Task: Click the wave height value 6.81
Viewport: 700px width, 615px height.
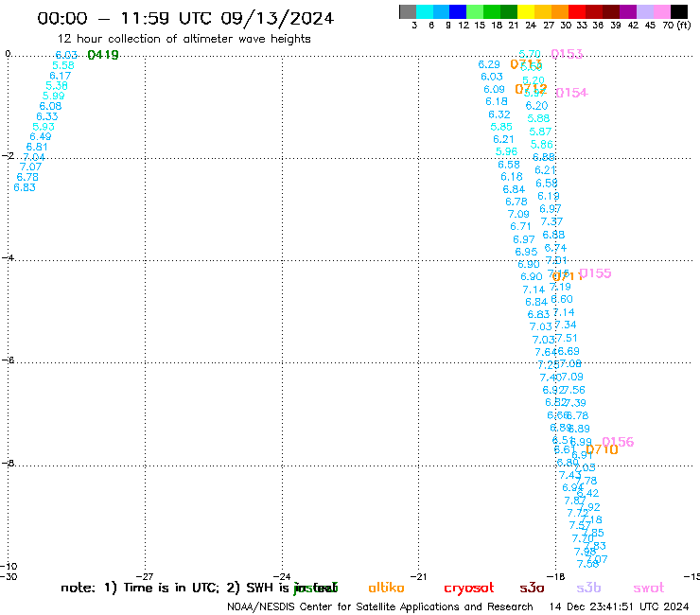Action: [37, 147]
